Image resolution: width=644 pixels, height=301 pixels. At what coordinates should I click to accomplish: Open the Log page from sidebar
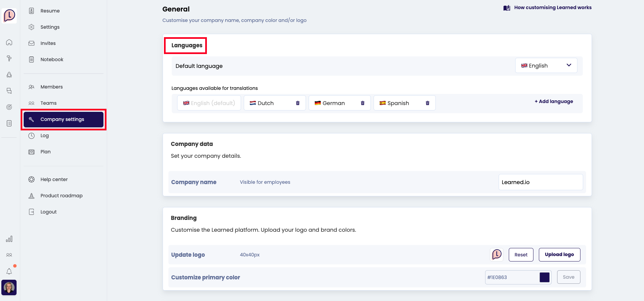point(44,135)
